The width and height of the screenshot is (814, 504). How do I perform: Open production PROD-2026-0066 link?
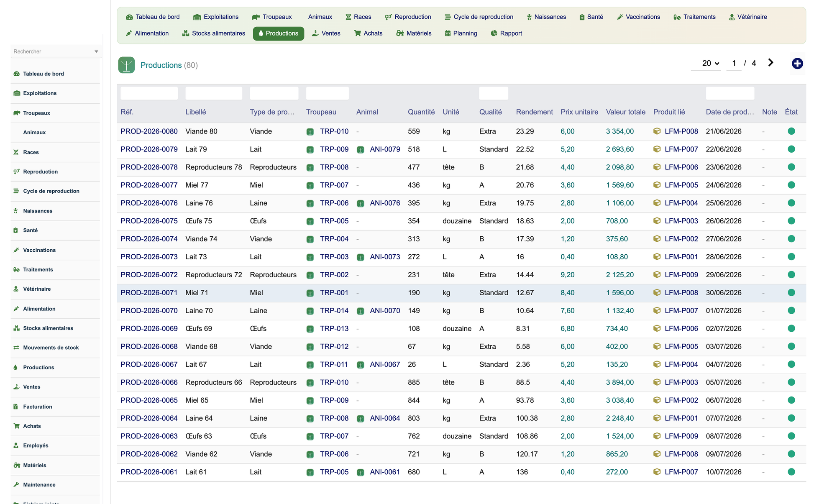coord(149,382)
